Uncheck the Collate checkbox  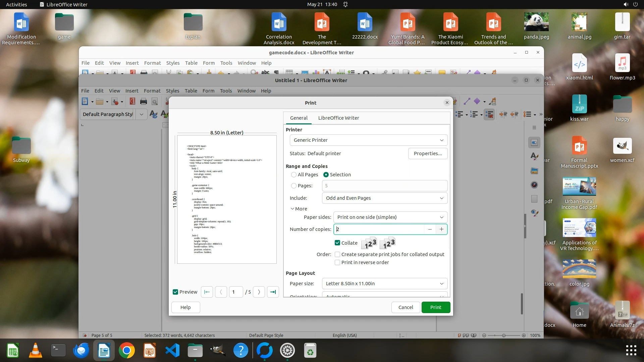[x=337, y=243]
